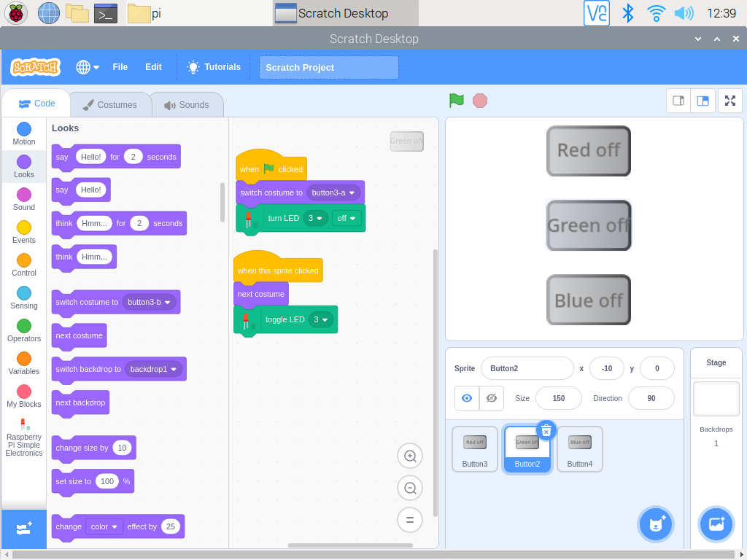Click the next costume palette block
This screenshot has height=560, width=747.
79,336
